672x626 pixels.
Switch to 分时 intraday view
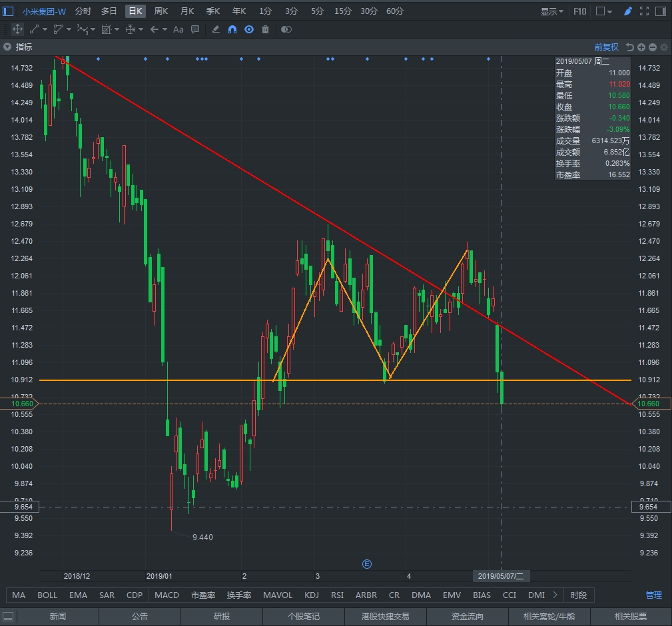point(83,11)
